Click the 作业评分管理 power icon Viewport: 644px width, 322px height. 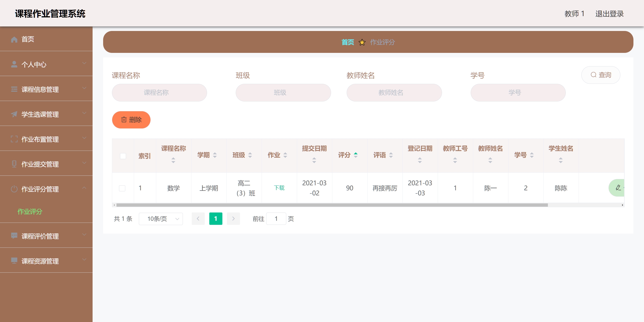pyautogui.click(x=14, y=189)
